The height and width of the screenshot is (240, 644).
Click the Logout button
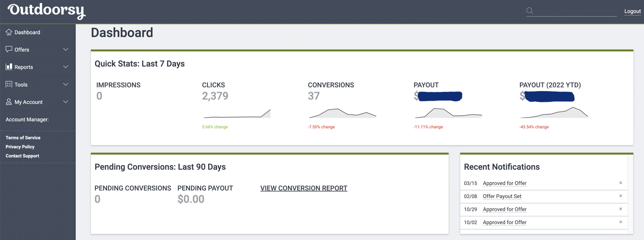632,11
